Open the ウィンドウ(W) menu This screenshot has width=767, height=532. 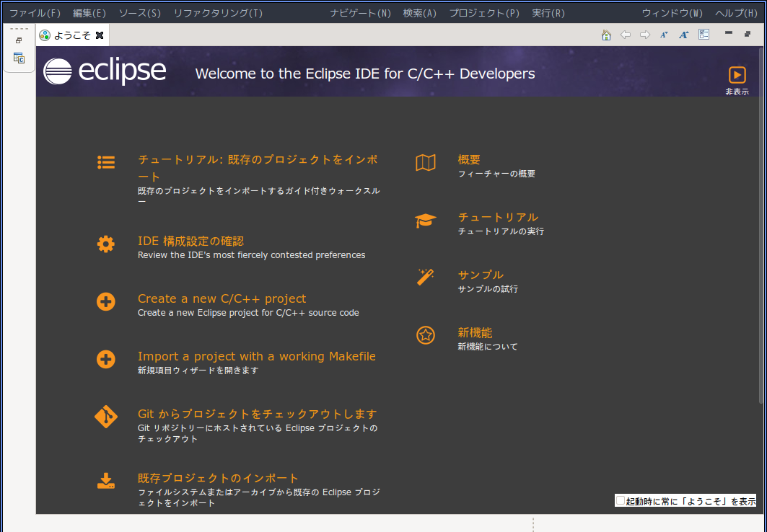pos(672,13)
